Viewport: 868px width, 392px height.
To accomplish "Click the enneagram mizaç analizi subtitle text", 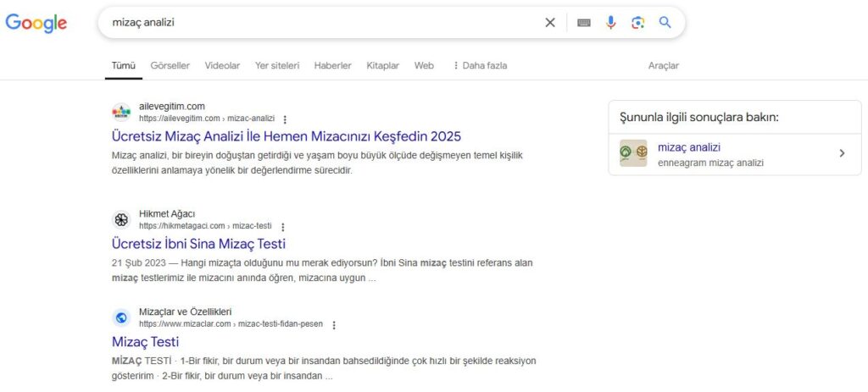I will tap(711, 163).
